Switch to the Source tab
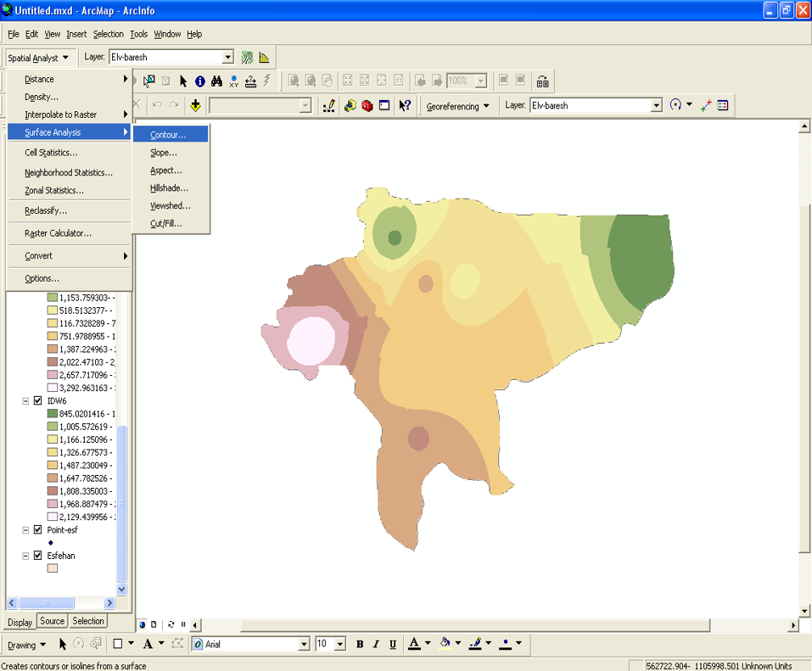The image size is (812, 671). pos(52,622)
